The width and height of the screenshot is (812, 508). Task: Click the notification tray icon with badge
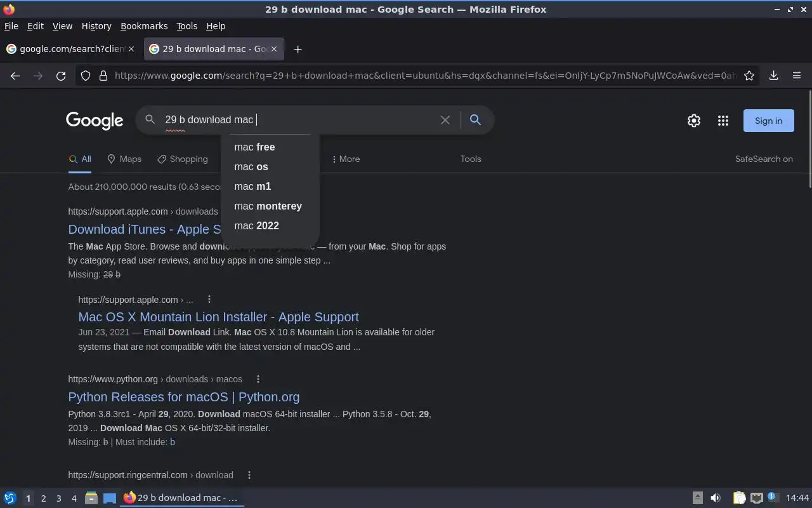coord(772,498)
